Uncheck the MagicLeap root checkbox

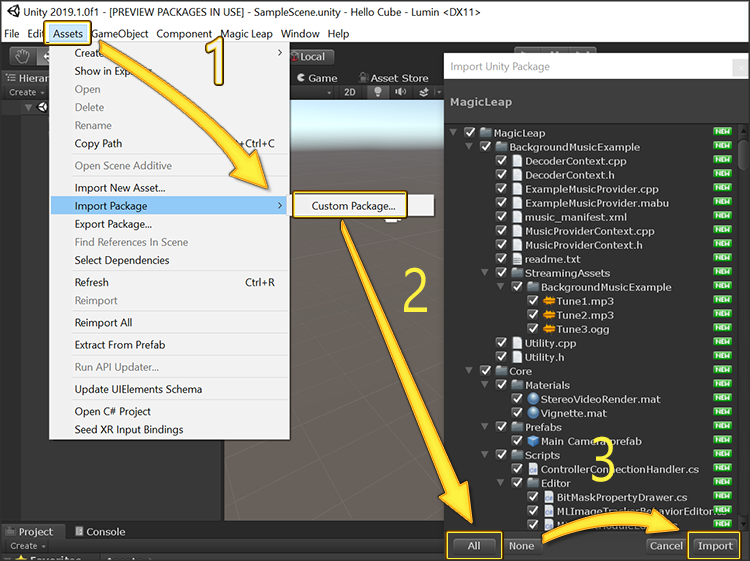[x=470, y=132]
